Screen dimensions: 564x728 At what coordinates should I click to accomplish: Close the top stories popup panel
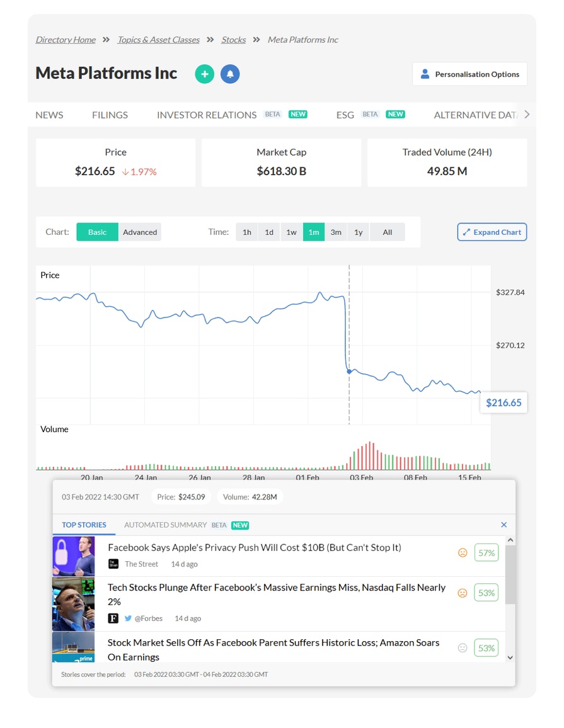pos(504,525)
